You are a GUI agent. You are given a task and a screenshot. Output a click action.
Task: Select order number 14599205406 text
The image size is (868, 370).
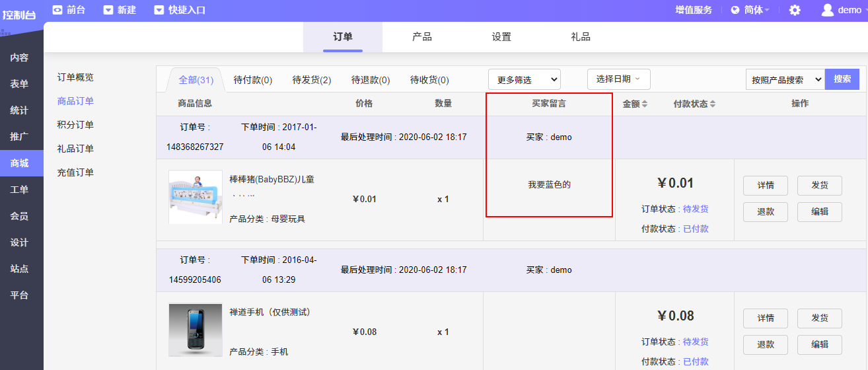click(x=195, y=279)
